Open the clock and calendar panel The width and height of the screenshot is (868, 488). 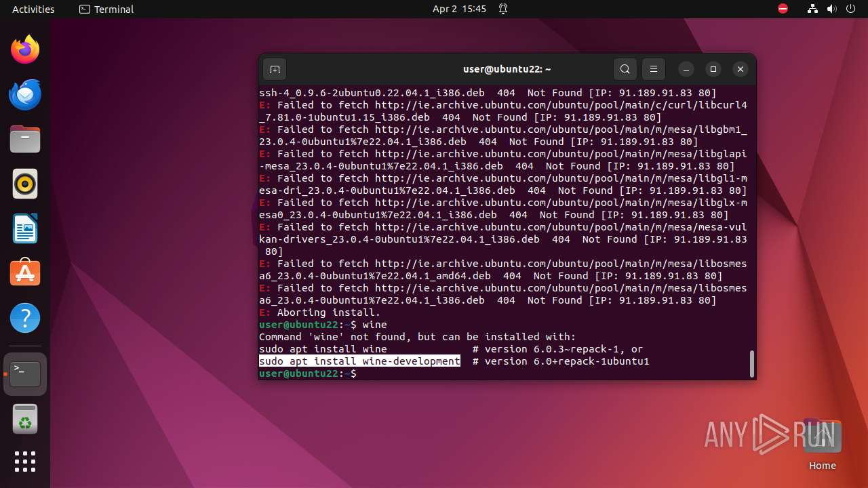[459, 9]
